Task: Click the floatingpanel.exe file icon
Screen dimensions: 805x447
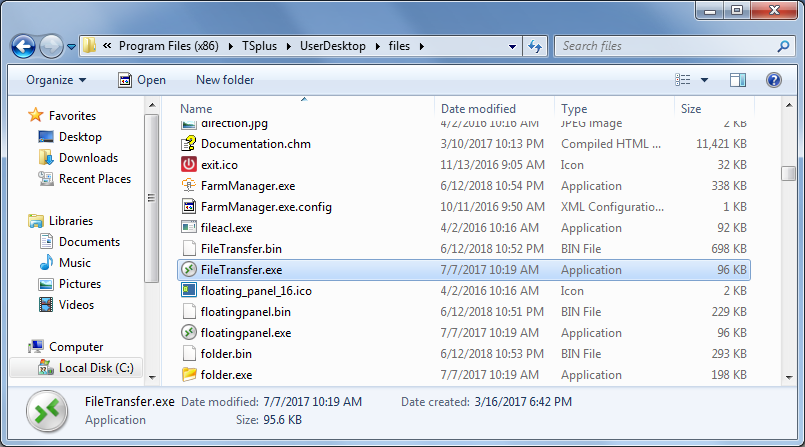Action: [x=189, y=333]
